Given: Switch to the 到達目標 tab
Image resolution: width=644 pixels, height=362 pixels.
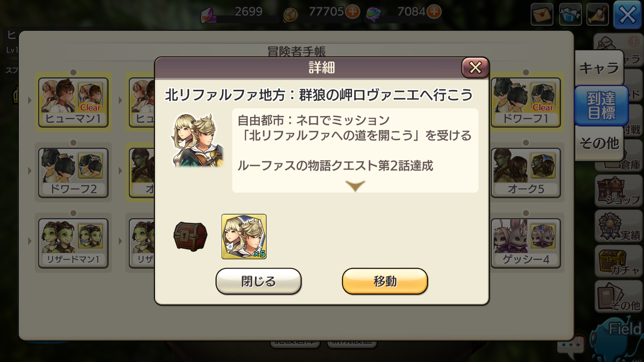Looking at the screenshot, I should [601, 106].
